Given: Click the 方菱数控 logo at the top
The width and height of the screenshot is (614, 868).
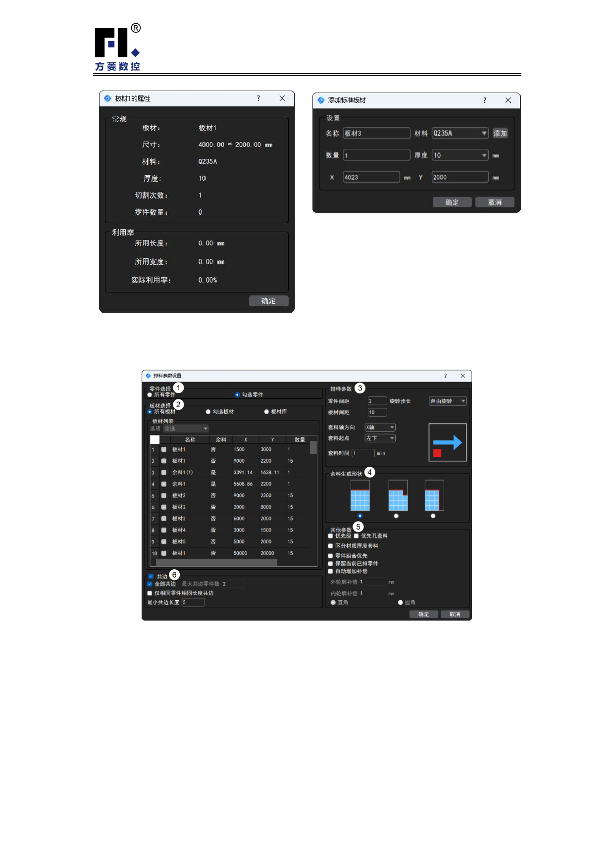Looking at the screenshot, I should (x=118, y=48).
